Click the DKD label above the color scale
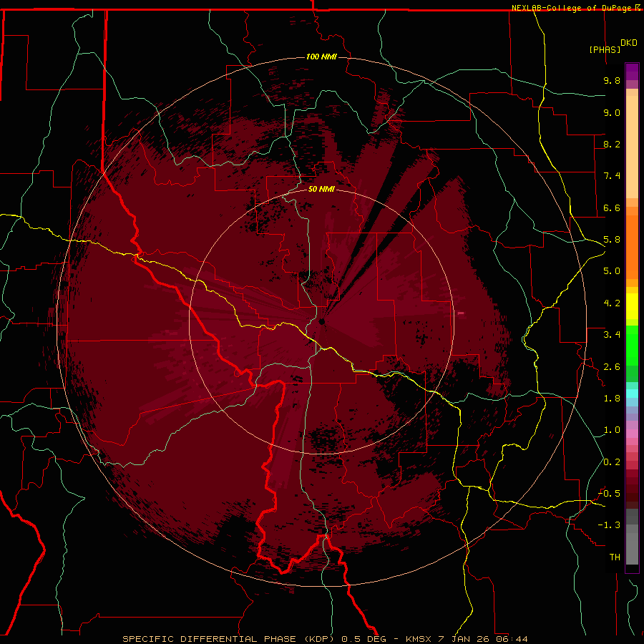The image size is (644, 644). click(629, 43)
